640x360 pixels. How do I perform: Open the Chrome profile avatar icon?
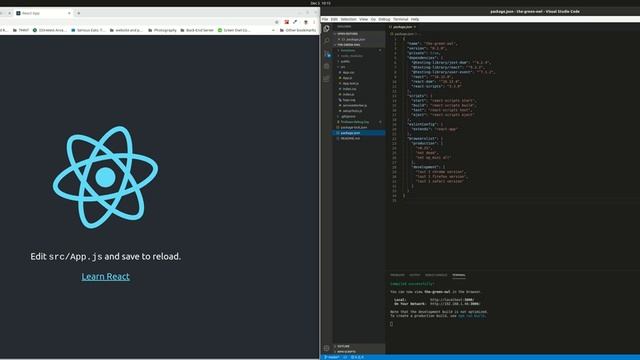click(x=306, y=22)
